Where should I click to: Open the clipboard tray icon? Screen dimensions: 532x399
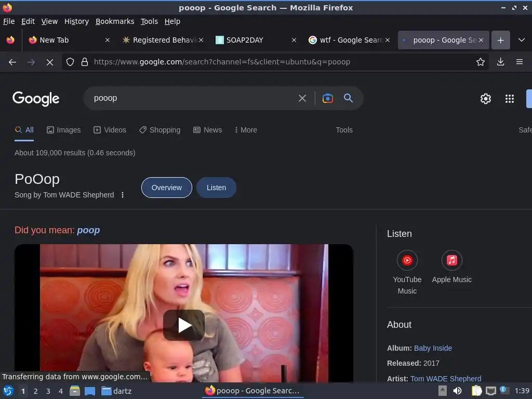pyautogui.click(x=477, y=391)
